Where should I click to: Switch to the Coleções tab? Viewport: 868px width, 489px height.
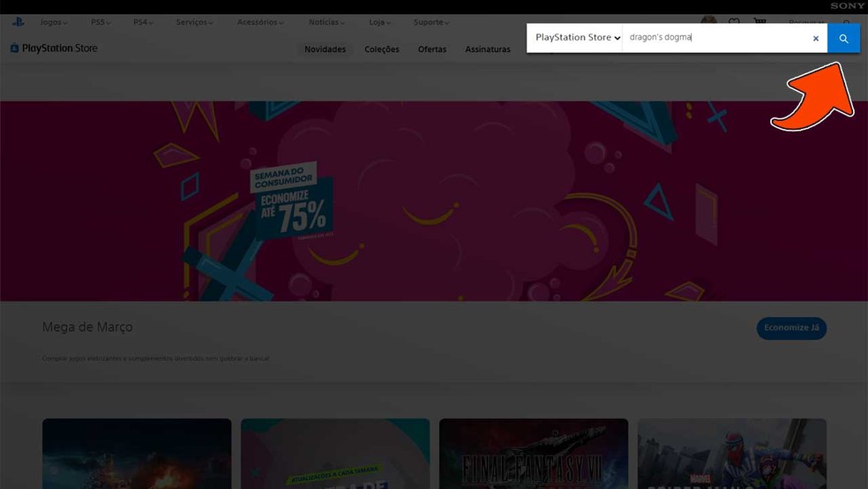point(381,49)
